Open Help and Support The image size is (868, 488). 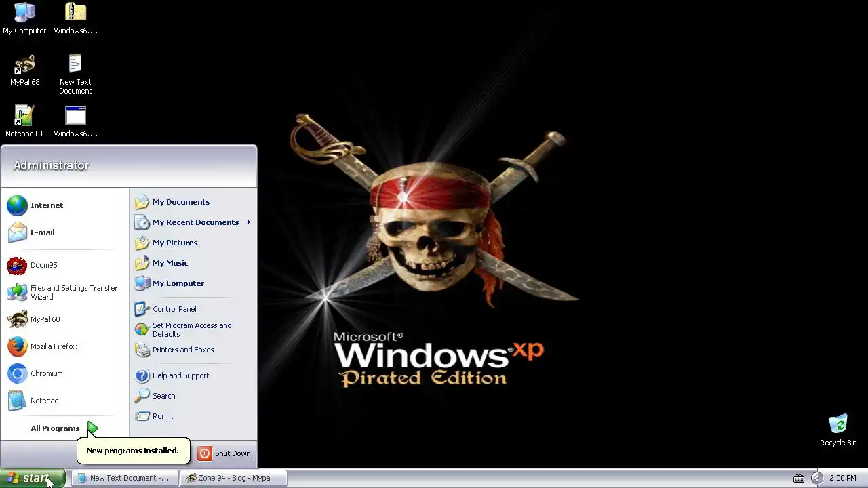(x=193, y=375)
